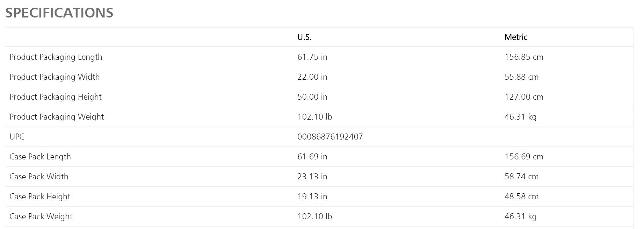The width and height of the screenshot is (644, 229).
Task: Click the Case Pack Width label
Action: 39,177
